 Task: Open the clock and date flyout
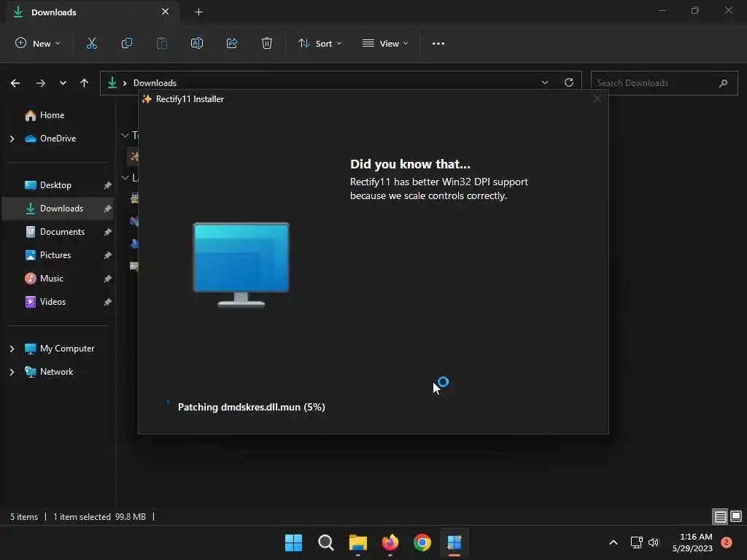click(693, 542)
